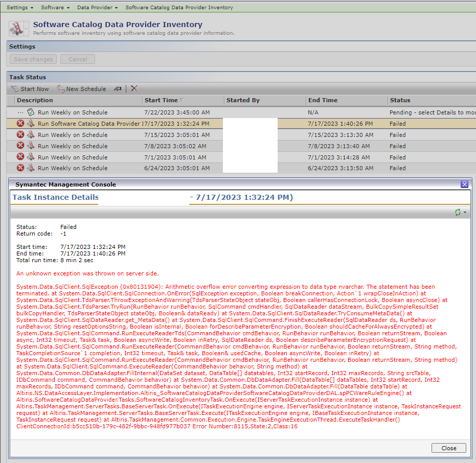476x463 pixels.
Task: Click the Start Time sort arrow
Action: coord(182,100)
